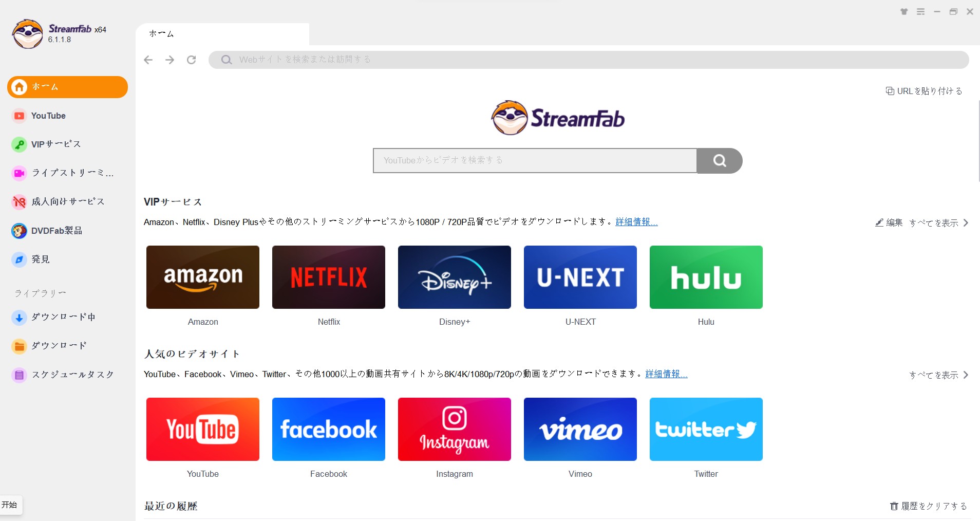Click the magnifier icon in address bar
Screen dimensions: 980x521
(227, 60)
